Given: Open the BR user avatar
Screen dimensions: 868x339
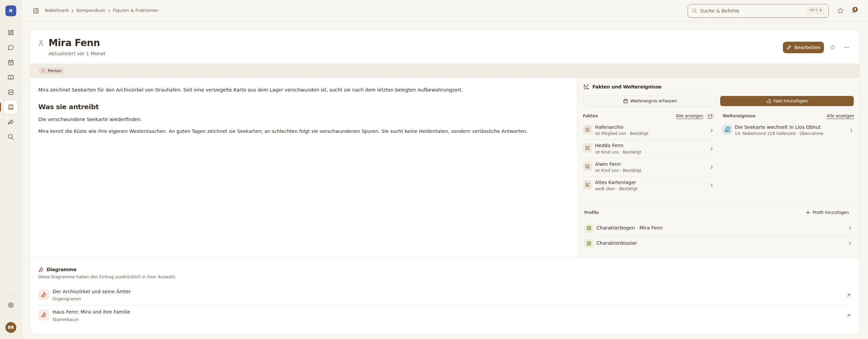Looking at the screenshot, I should tap(11, 327).
